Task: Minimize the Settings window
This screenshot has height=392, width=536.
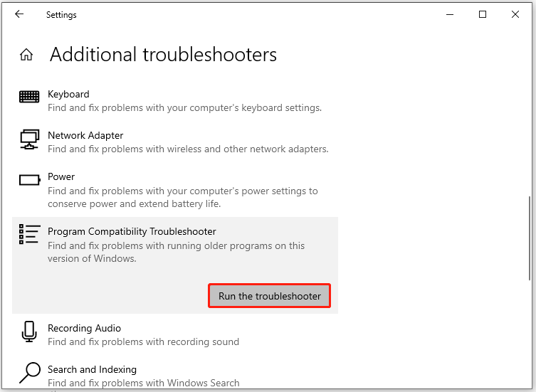Action: coord(451,14)
